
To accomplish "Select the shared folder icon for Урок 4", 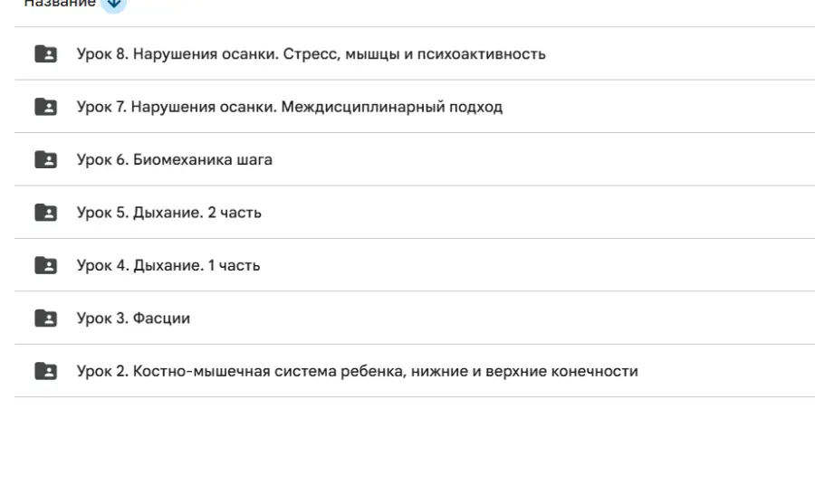I will click(x=45, y=265).
